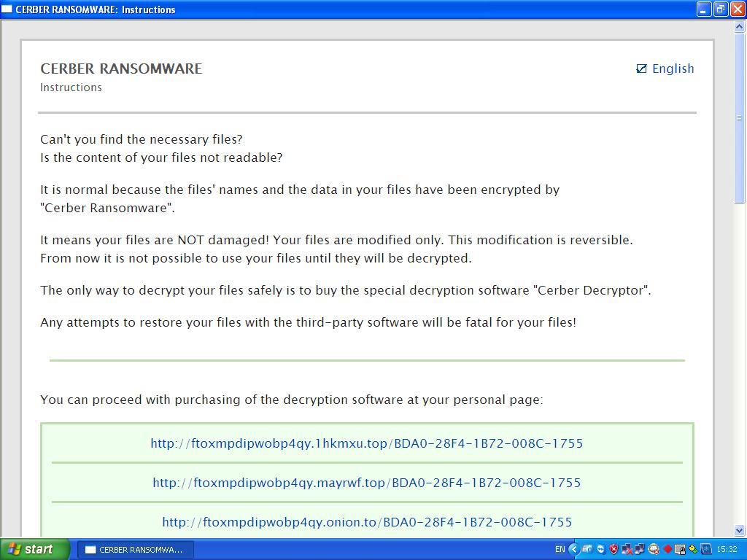Viewport: 747px width, 560px height.
Task: Open the onion.to personal page link
Action: pos(366,522)
